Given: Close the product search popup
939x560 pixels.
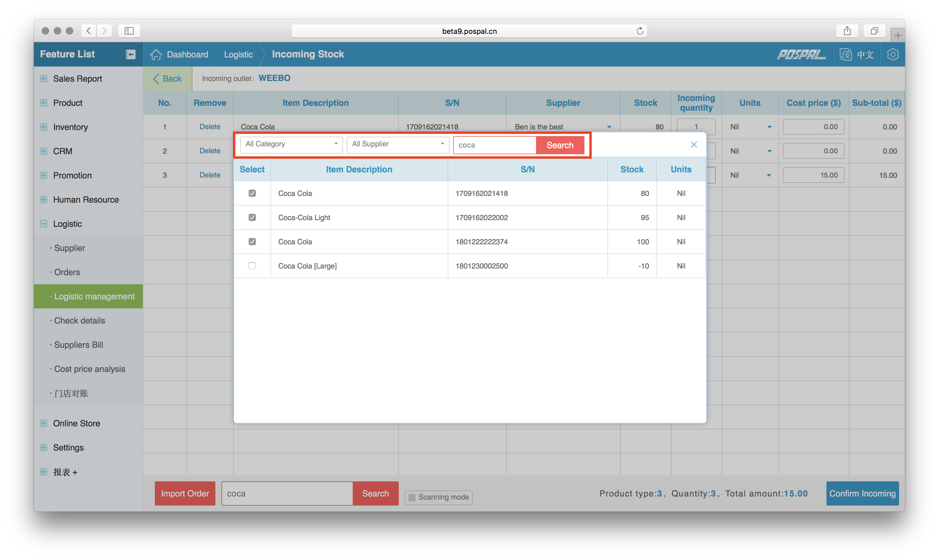Looking at the screenshot, I should click(x=694, y=145).
